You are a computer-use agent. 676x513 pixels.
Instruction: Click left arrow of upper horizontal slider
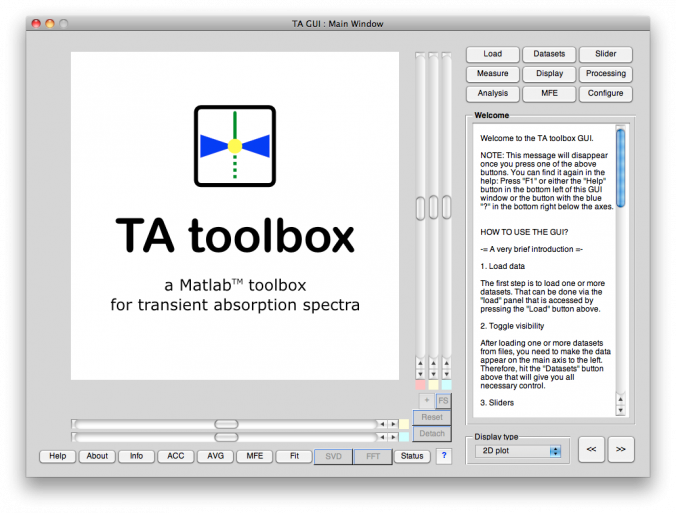(x=382, y=424)
